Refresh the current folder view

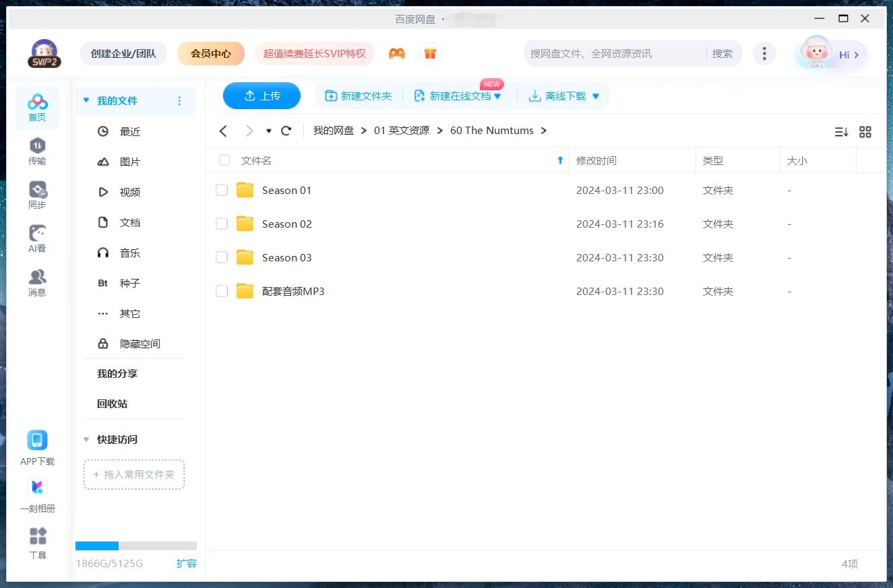point(286,131)
